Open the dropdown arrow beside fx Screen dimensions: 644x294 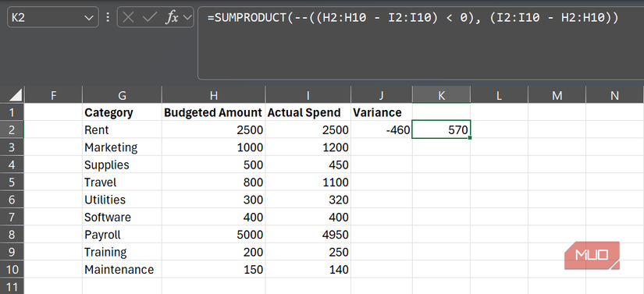(x=187, y=18)
